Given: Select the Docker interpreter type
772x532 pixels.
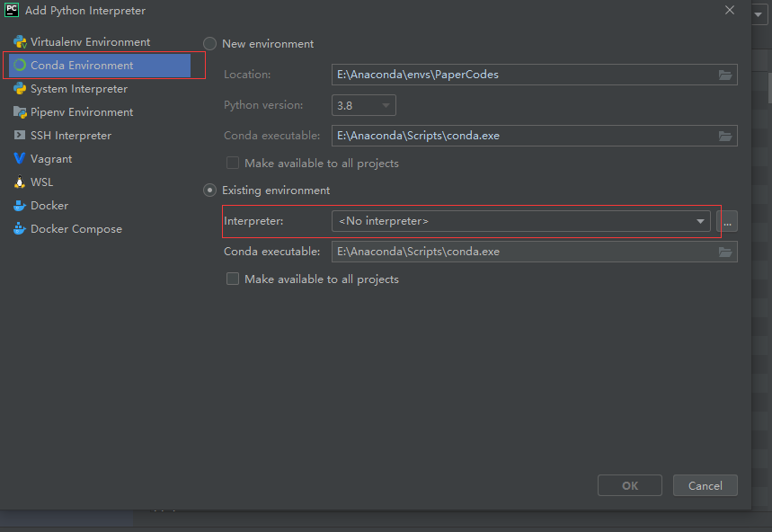Looking at the screenshot, I should pos(100,206).
